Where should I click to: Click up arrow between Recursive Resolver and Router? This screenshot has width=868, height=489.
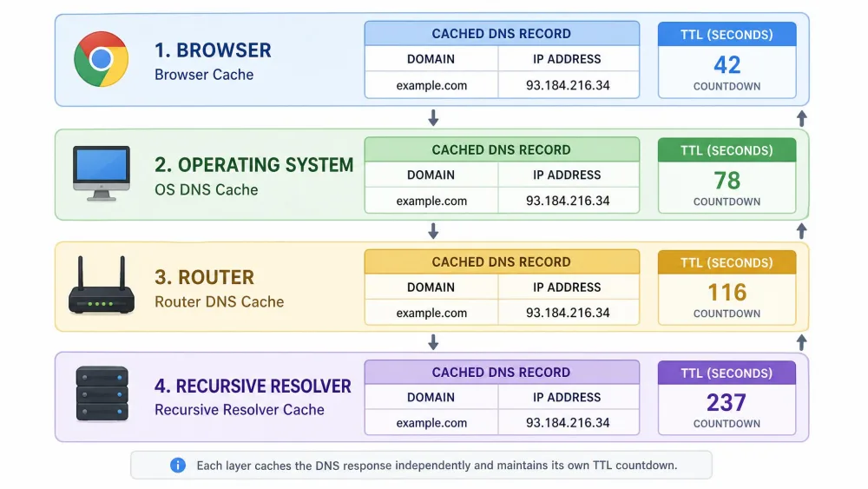[801, 342]
